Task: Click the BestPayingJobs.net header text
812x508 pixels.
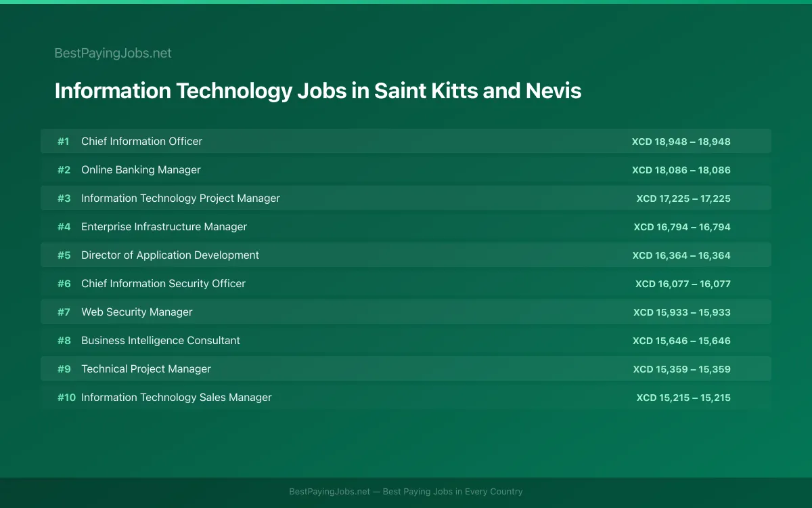Action: click(113, 53)
